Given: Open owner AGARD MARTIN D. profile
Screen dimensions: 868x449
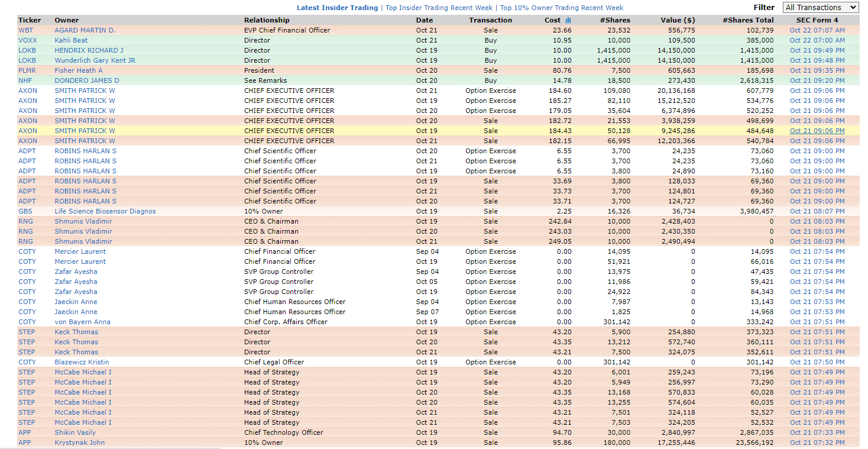Looking at the screenshot, I should tap(85, 30).
